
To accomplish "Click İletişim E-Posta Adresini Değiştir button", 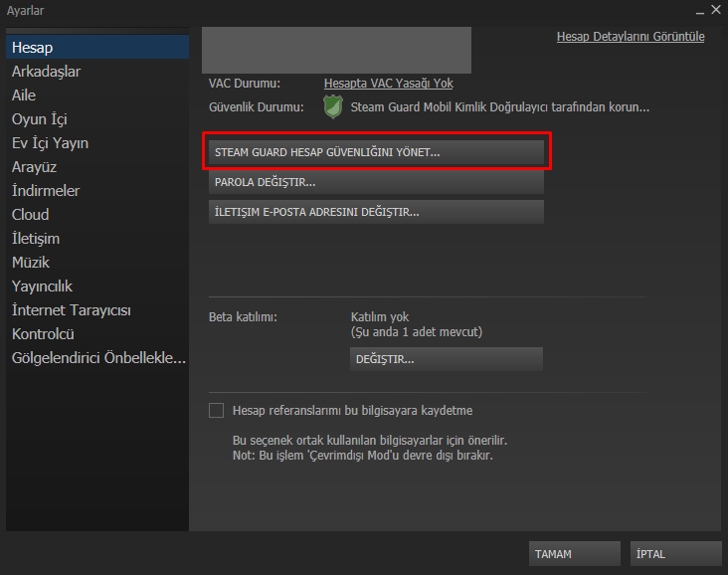I will tap(376, 212).
